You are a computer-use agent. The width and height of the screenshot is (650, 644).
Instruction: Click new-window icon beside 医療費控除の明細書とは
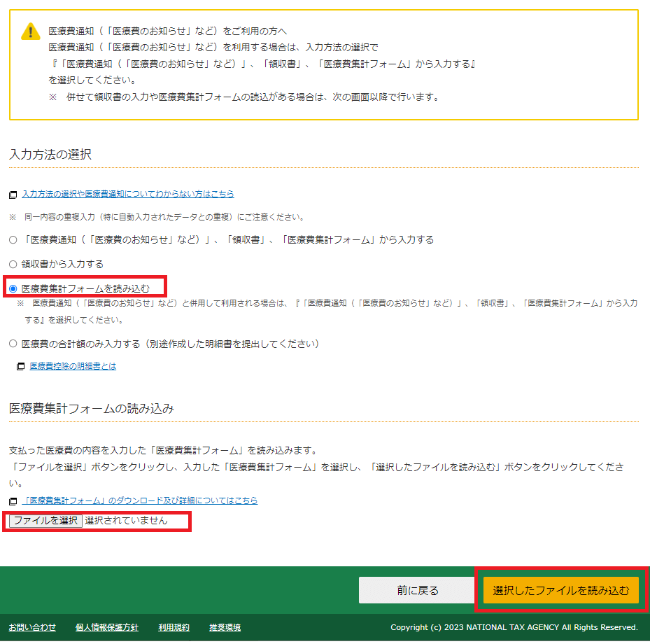[x=20, y=367]
